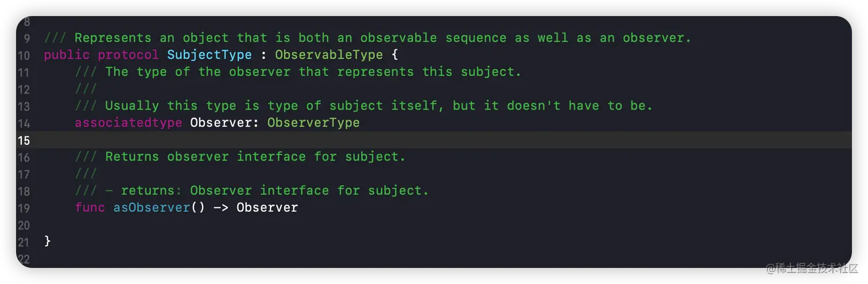Click the ObservableType inherited type
868x284 pixels.
328,55
